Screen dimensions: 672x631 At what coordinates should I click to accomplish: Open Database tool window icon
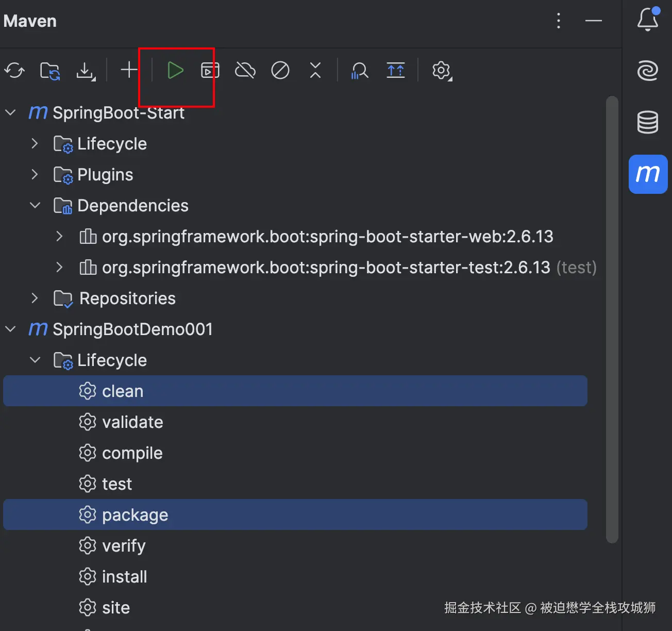pyautogui.click(x=648, y=122)
